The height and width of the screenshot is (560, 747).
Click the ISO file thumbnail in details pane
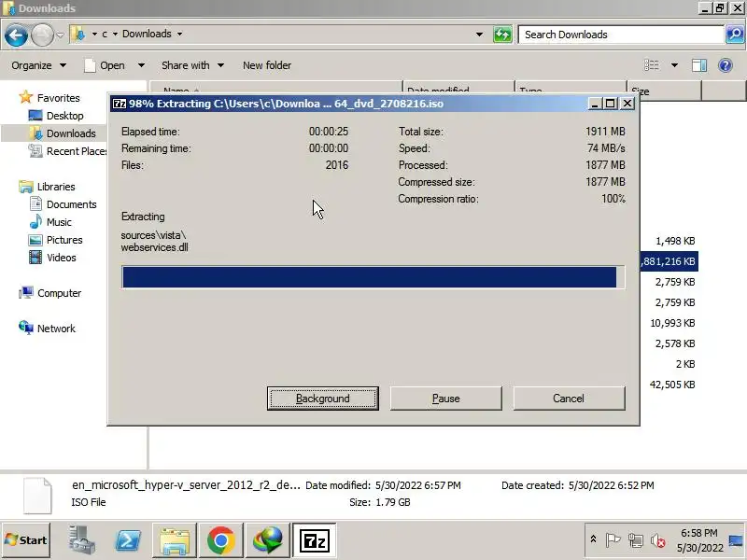point(37,496)
